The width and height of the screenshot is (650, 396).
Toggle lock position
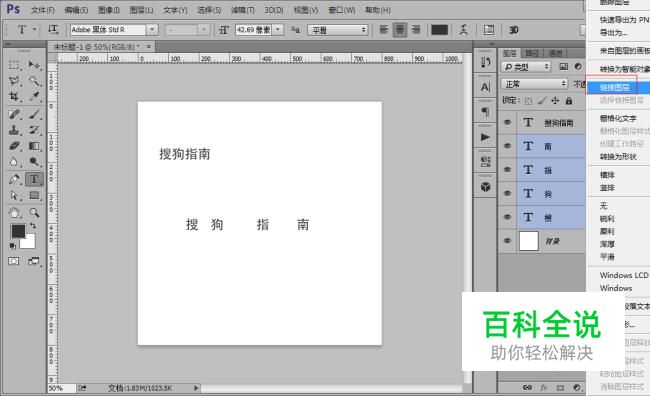[555, 101]
